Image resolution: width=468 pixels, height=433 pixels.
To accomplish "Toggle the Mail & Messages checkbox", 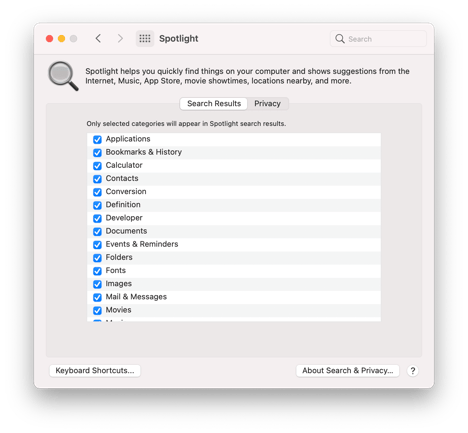I will point(97,297).
